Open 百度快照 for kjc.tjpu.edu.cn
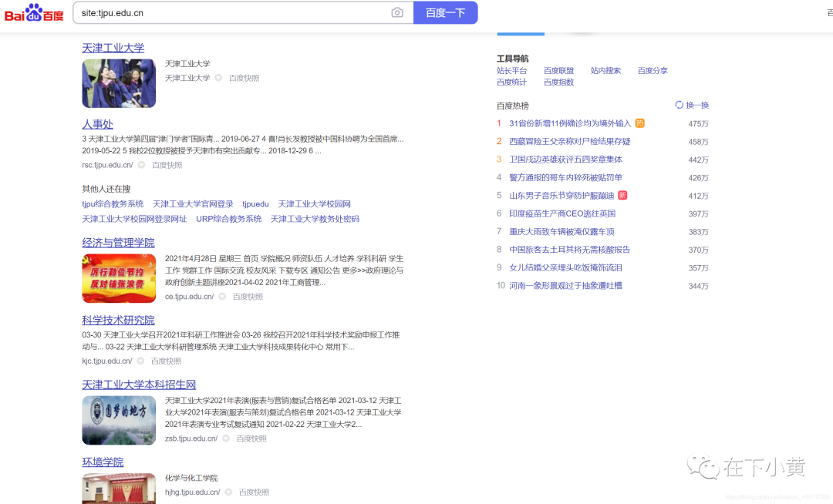Viewport: 833px width, 504px height. pyautogui.click(x=166, y=361)
